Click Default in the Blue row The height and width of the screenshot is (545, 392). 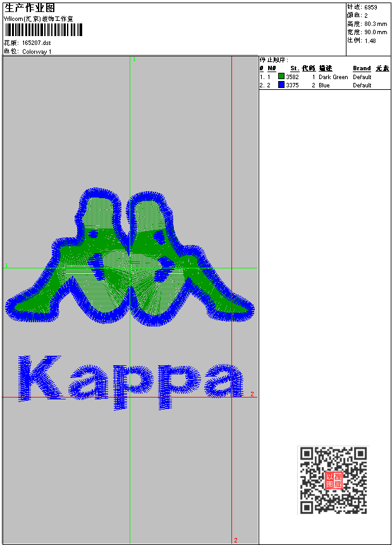pos(362,85)
